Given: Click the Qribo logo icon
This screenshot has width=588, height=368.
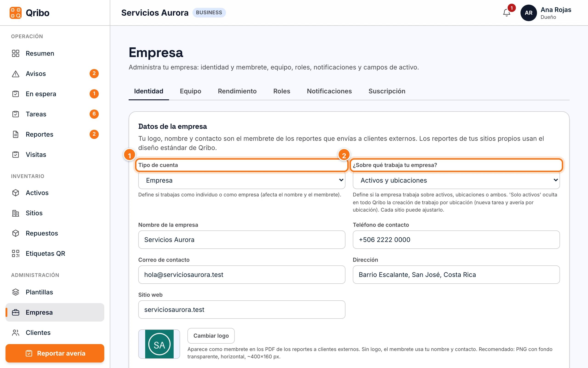Looking at the screenshot, I should (x=16, y=13).
